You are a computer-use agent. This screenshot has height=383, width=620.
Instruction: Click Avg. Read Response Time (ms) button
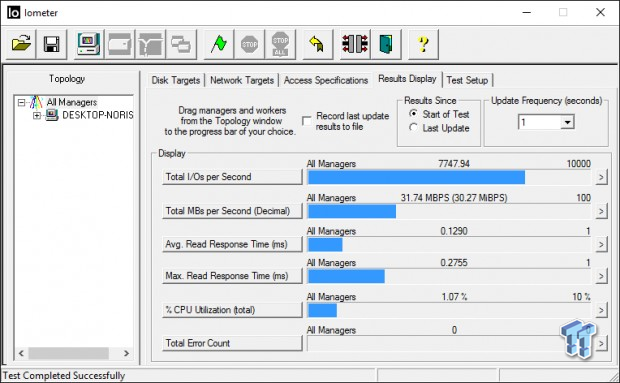tap(232, 244)
